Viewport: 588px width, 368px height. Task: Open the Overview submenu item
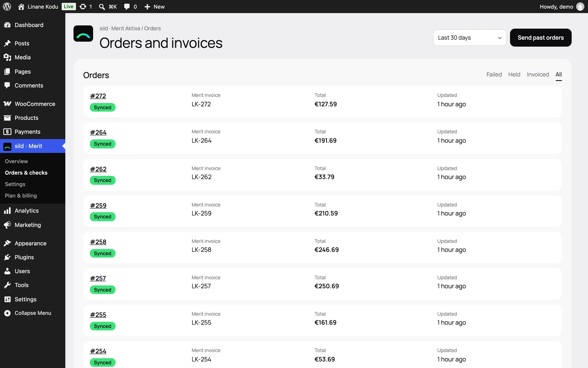(x=16, y=161)
